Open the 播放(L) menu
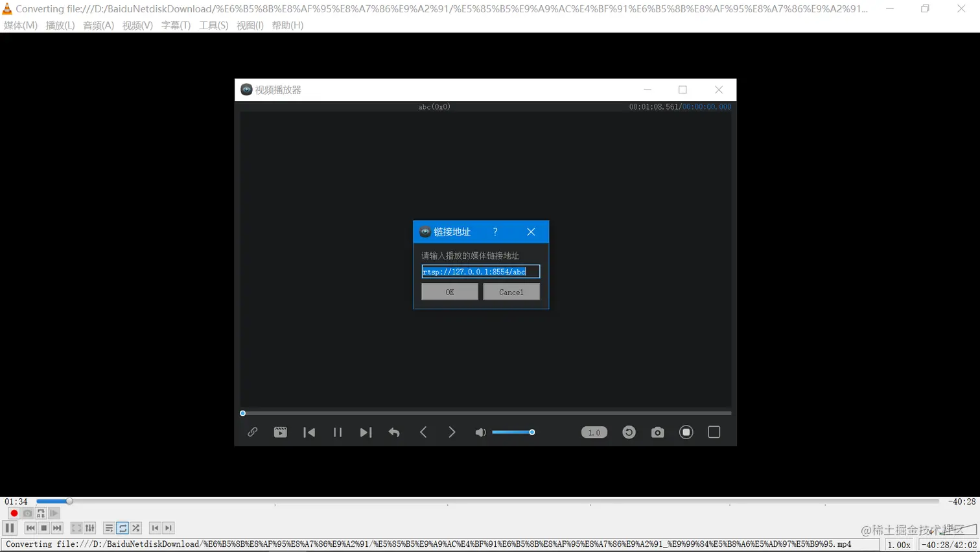The width and height of the screenshot is (980, 552). [x=60, y=25]
